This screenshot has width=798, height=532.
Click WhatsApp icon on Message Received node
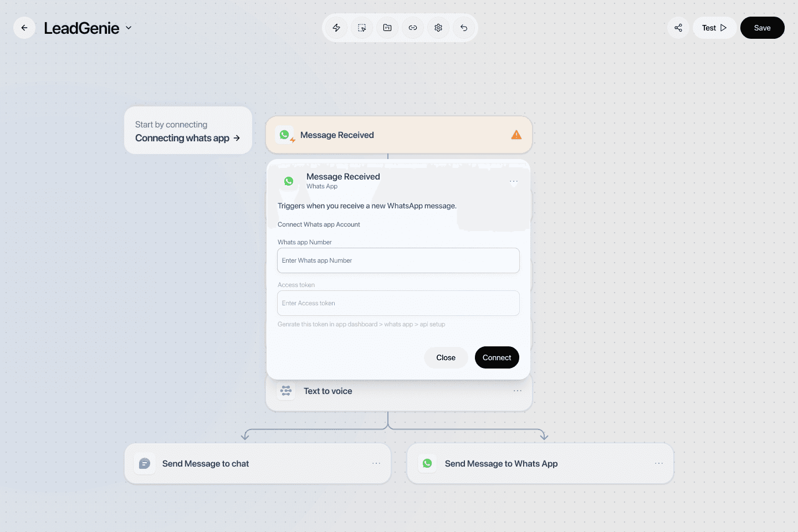[x=285, y=135]
